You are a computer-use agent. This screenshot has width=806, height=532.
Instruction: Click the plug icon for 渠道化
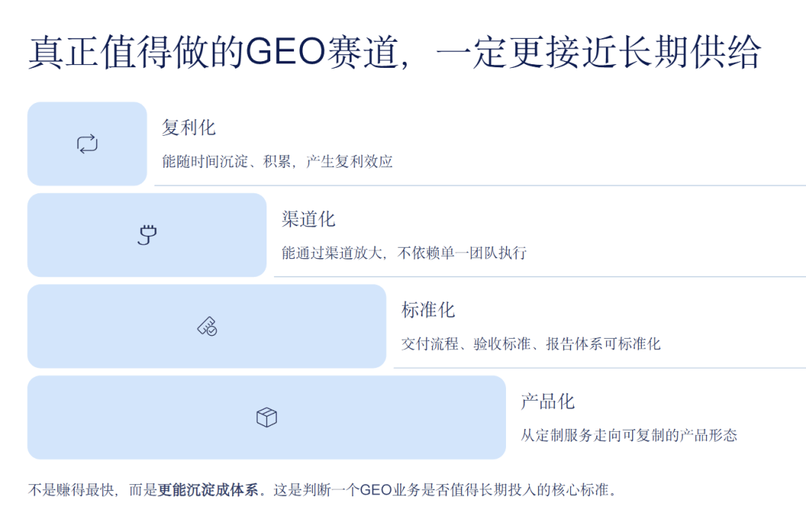(x=147, y=236)
